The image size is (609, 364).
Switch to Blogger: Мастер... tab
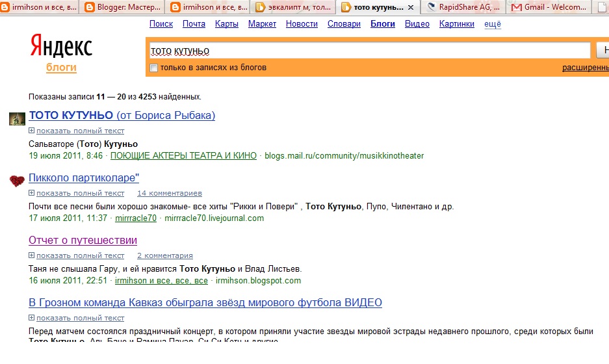tap(122, 7)
